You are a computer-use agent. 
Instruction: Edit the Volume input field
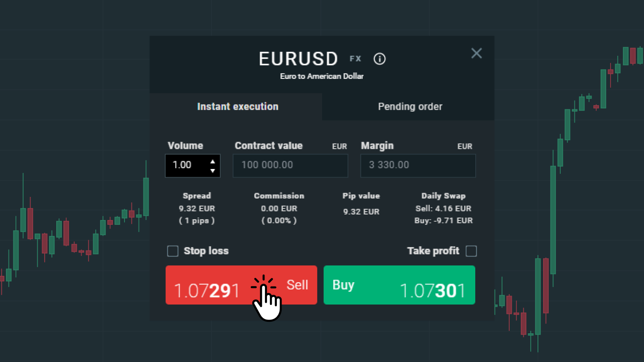tap(189, 166)
